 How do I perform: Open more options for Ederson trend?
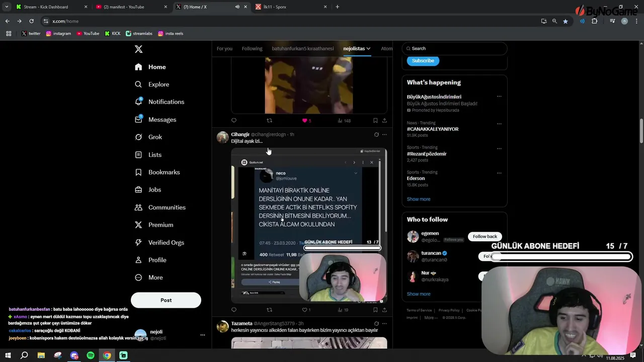(499, 173)
